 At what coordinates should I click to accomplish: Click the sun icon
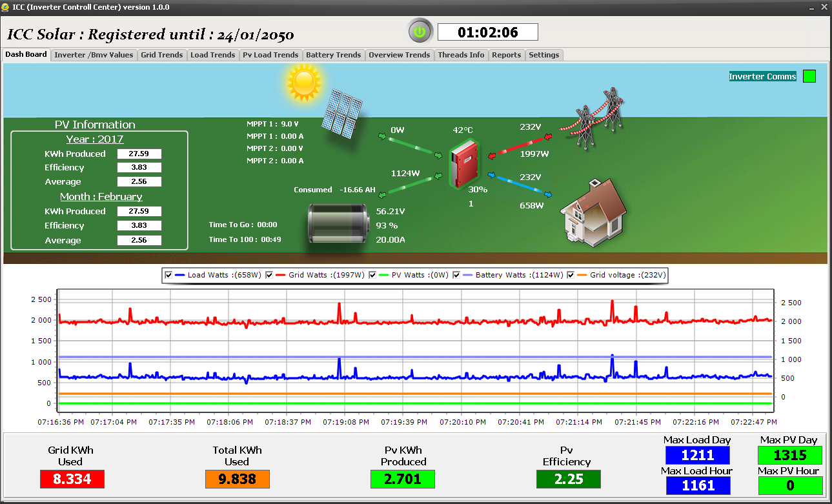(303, 81)
